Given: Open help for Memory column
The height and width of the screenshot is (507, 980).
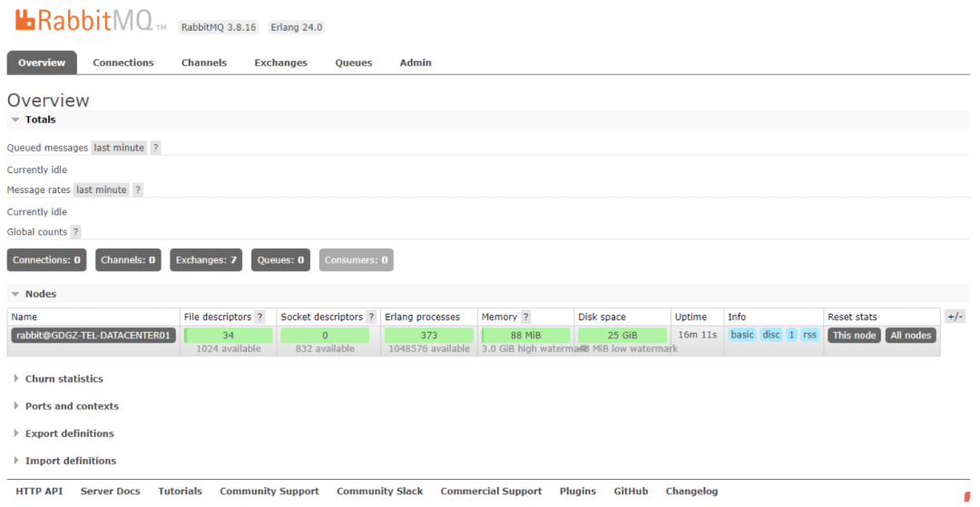Looking at the screenshot, I should click(x=525, y=317).
